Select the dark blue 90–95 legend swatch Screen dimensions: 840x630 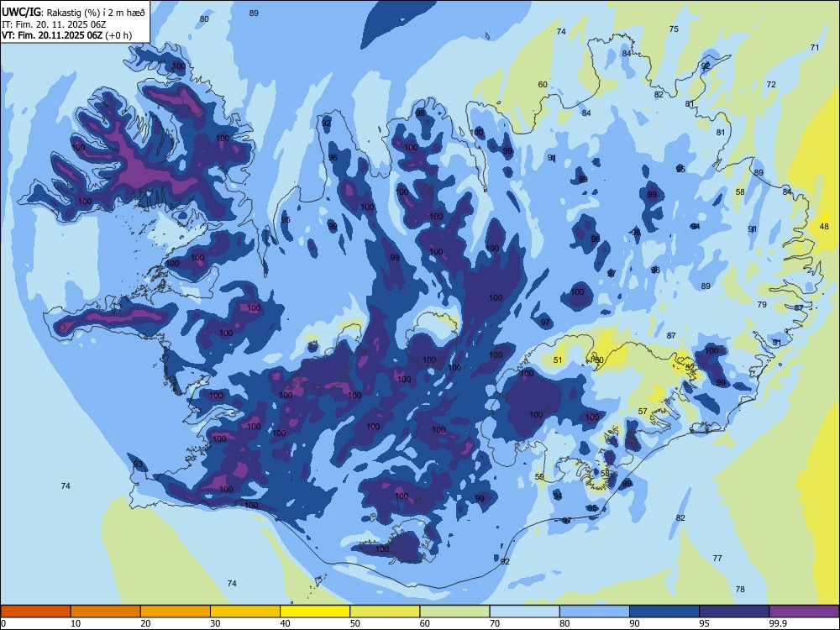point(664,612)
